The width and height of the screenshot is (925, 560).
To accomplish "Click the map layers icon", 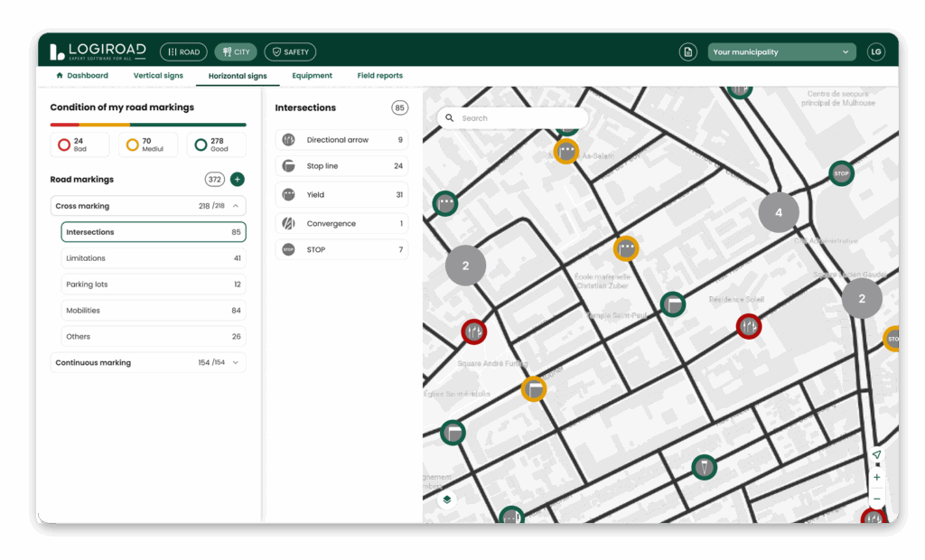I will pyautogui.click(x=446, y=499).
